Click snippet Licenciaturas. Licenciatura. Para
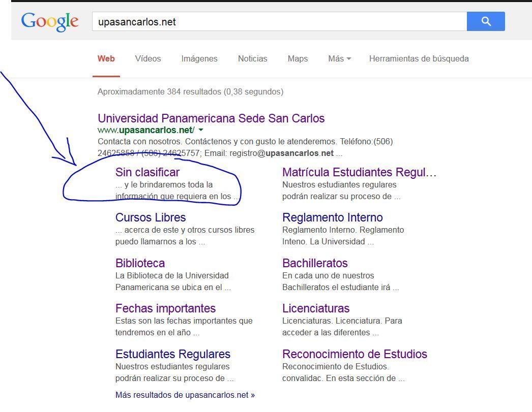532x412 pixels. (x=342, y=321)
